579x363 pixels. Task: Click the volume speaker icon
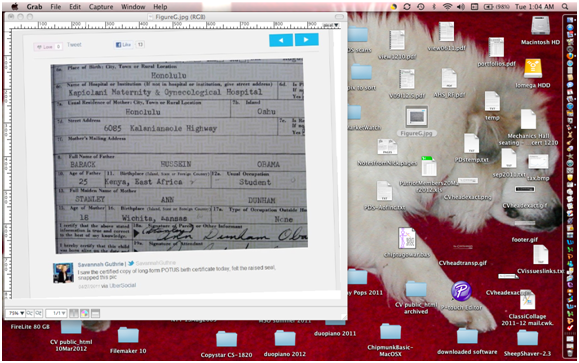point(460,7)
